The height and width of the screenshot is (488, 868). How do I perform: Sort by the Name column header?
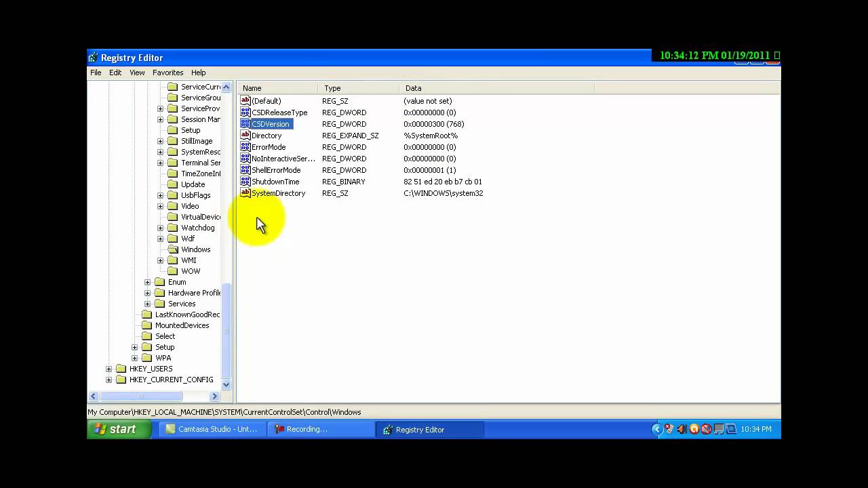point(278,88)
